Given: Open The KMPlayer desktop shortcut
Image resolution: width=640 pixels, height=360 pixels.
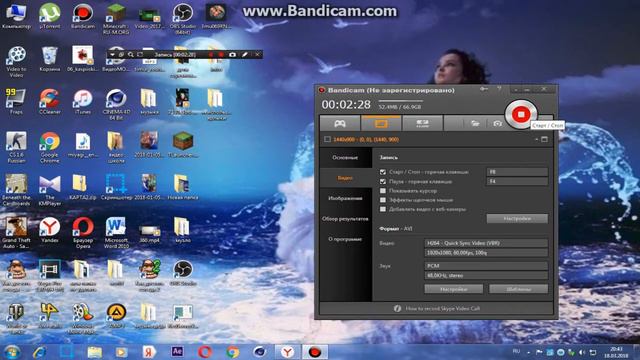Looking at the screenshot, I should click(49, 190).
